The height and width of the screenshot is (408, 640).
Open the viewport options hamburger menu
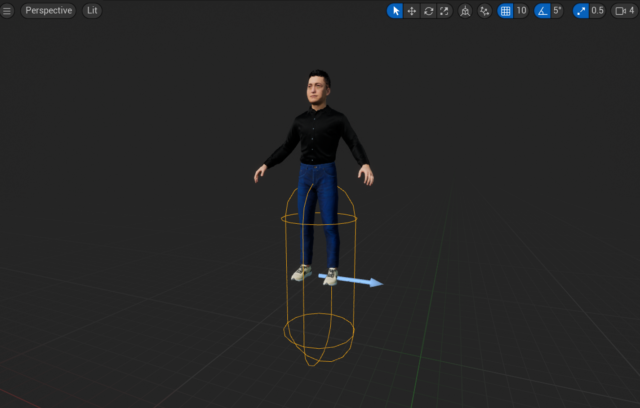(x=7, y=11)
